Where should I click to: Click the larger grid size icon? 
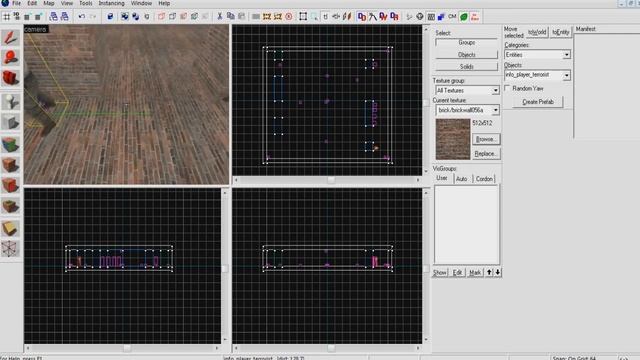coord(38,17)
